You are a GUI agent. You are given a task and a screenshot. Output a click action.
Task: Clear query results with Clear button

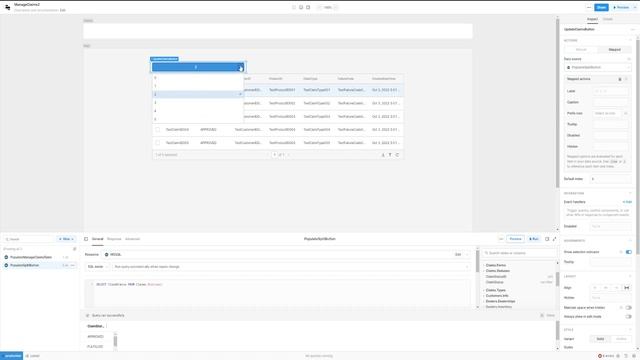(548, 316)
